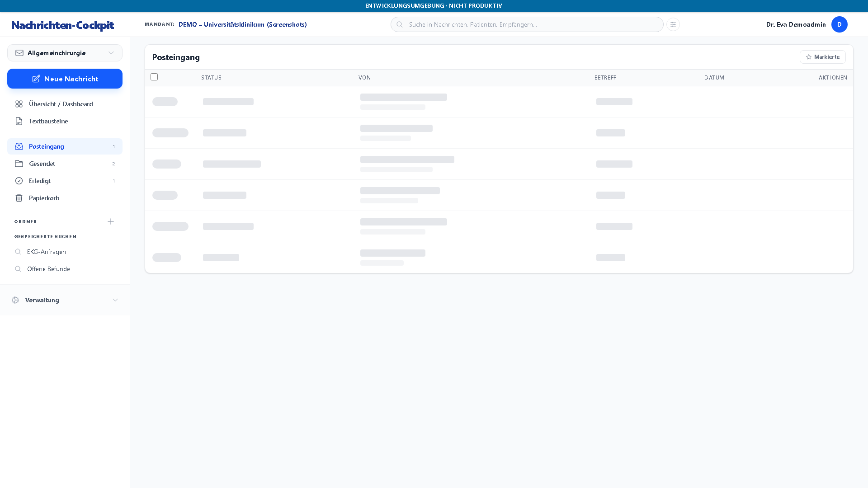Open Übersicht / Dashboard
The image size is (868, 488).
[65, 104]
